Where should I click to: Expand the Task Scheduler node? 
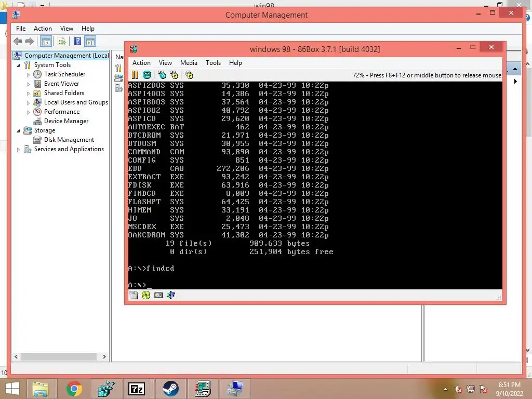pos(28,75)
